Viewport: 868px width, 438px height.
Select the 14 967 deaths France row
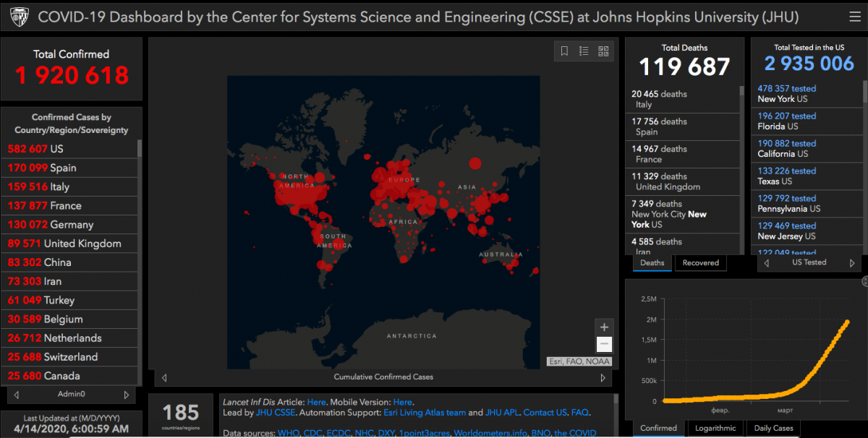[x=682, y=154]
